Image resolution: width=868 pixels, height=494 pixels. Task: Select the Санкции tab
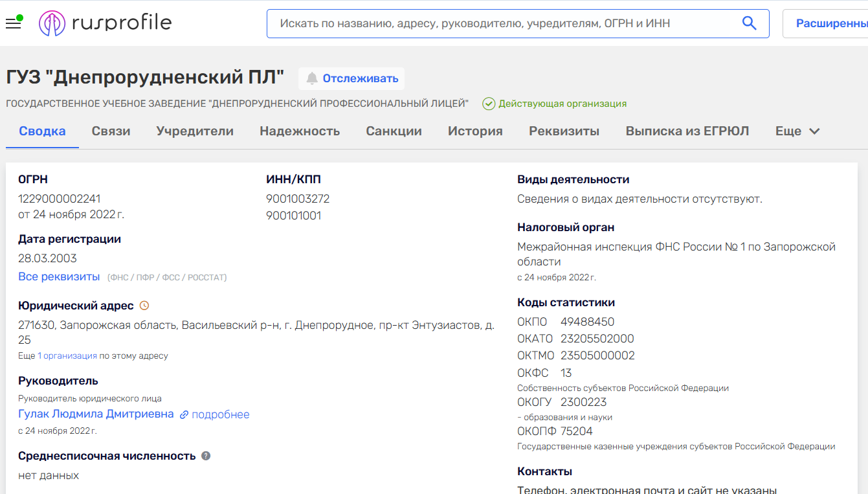coord(394,131)
